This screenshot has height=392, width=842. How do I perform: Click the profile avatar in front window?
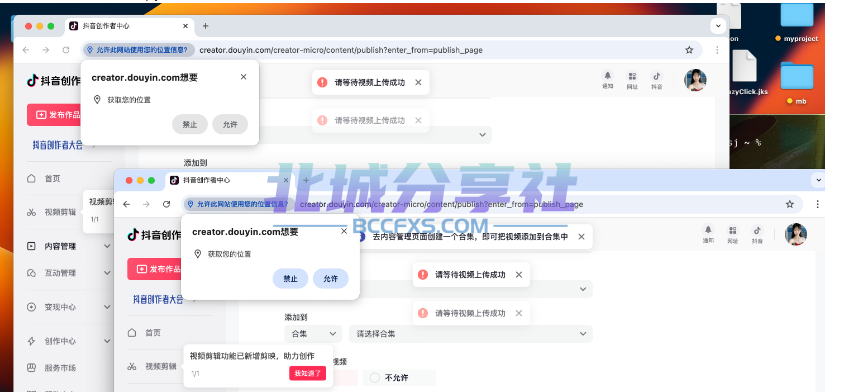point(796,234)
